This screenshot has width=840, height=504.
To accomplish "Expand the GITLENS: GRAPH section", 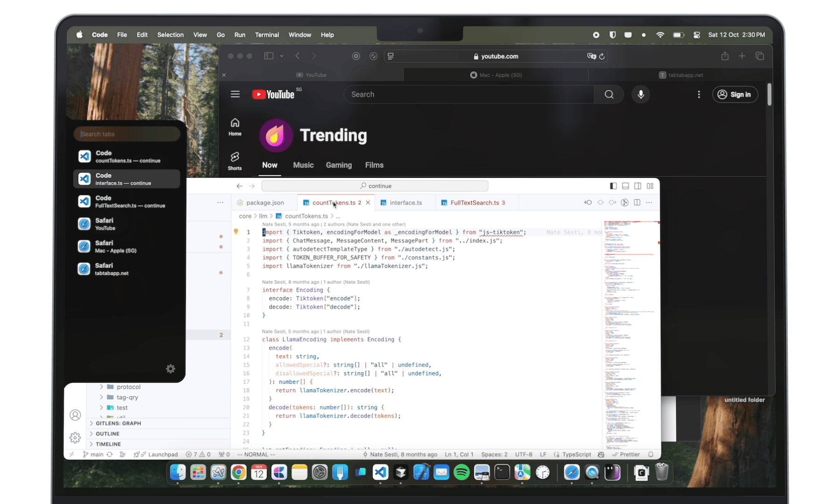I will tap(118, 423).
